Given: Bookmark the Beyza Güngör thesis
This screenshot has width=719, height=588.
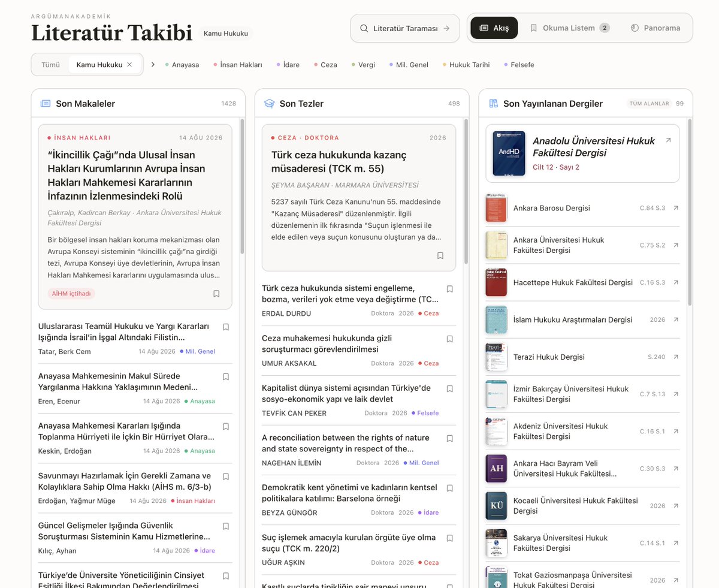Looking at the screenshot, I should [x=450, y=489].
